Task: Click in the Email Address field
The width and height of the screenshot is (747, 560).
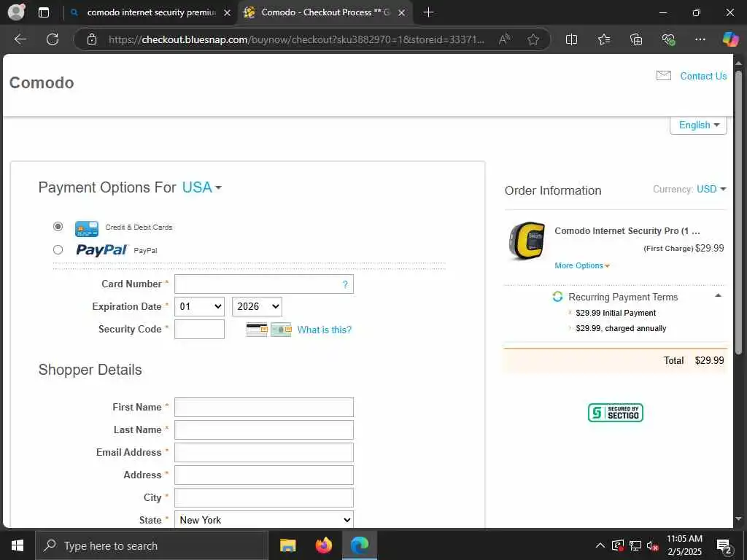Action: (264, 452)
